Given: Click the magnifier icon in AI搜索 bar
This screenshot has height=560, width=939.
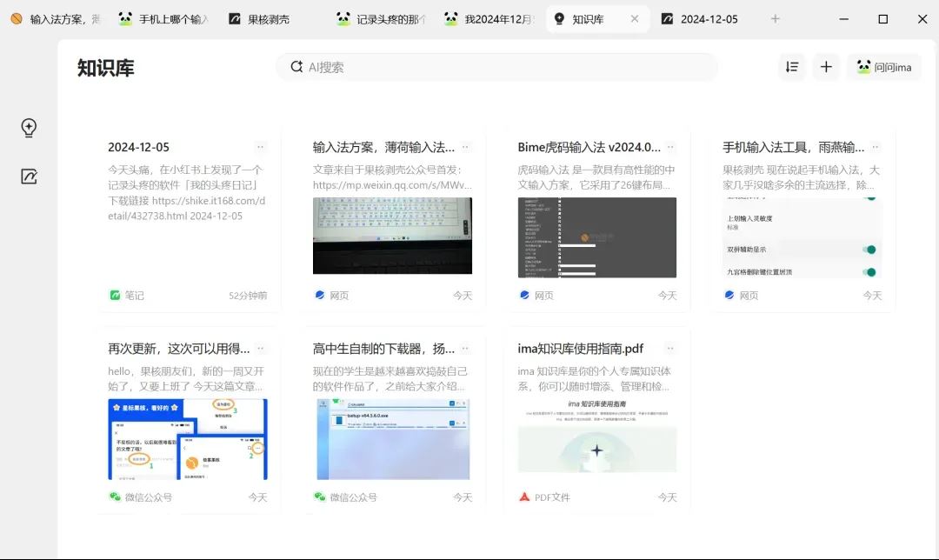Looking at the screenshot, I should [x=296, y=67].
